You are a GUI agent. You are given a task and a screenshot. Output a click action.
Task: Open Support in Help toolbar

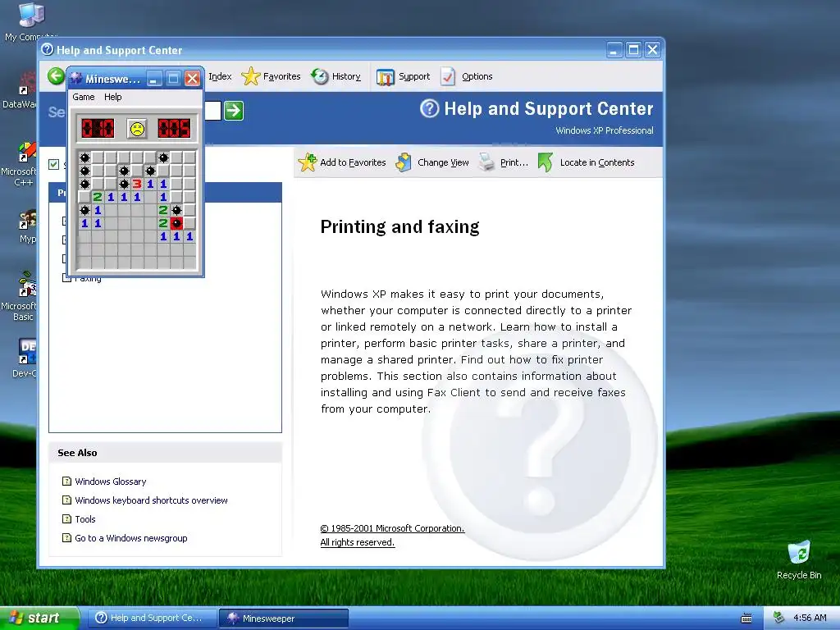[414, 76]
